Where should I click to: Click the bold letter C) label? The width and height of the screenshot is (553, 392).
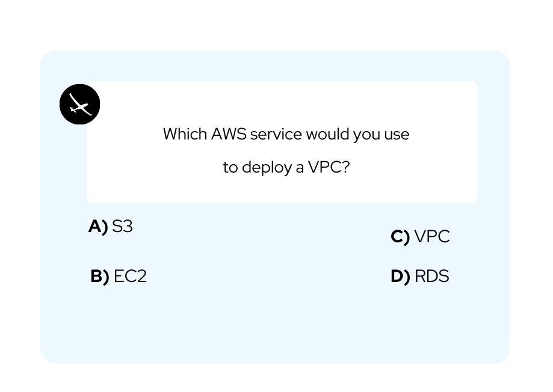click(x=400, y=236)
